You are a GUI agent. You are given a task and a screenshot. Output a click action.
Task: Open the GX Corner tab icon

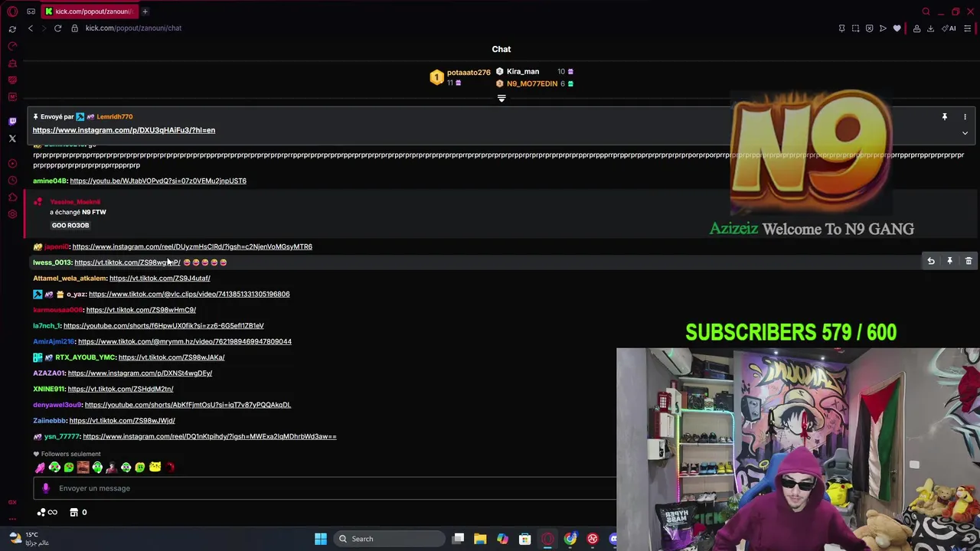pyautogui.click(x=31, y=11)
